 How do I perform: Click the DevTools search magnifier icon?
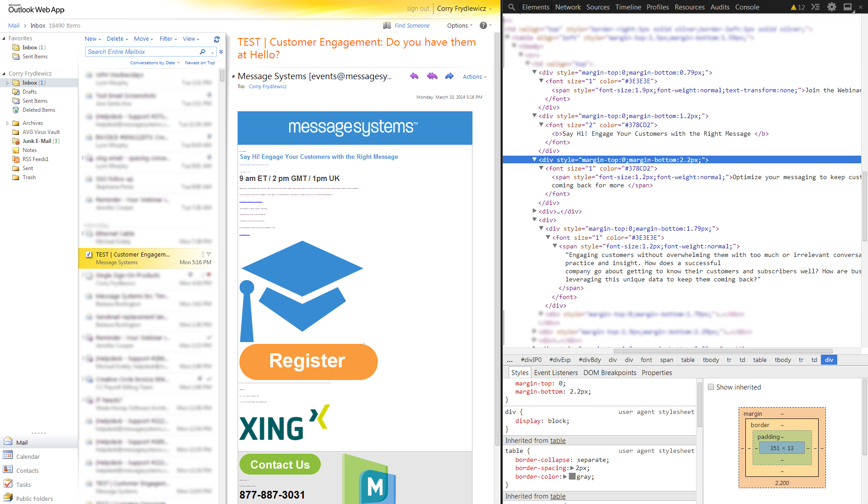pyautogui.click(x=511, y=7)
